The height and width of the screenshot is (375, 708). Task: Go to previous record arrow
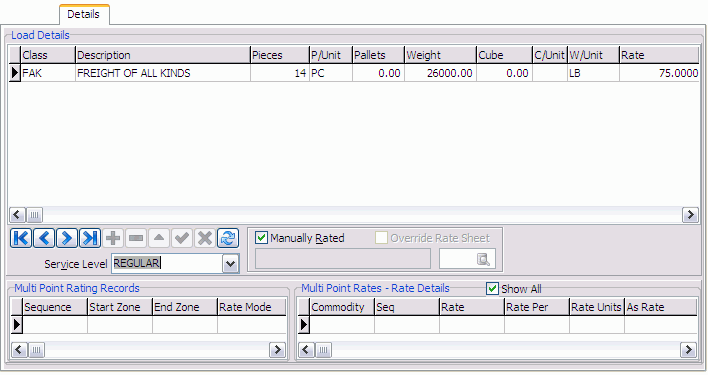pyautogui.click(x=44, y=238)
